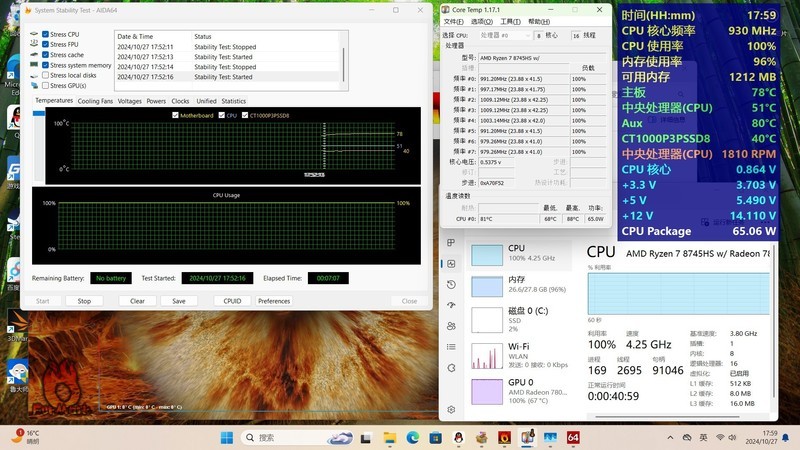
Task: Uncheck Motherboard in temperature graph legend
Action: click(176, 115)
